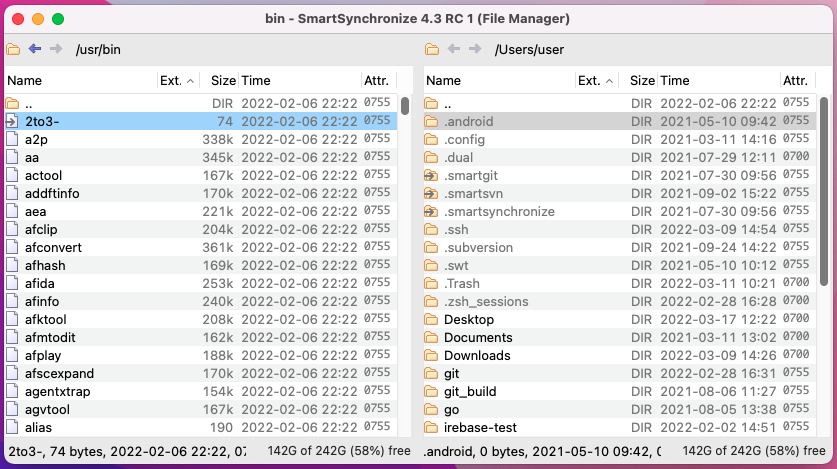Click the file icon of a2p
This screenshot has width=837, height=469.
coord(12,140)
